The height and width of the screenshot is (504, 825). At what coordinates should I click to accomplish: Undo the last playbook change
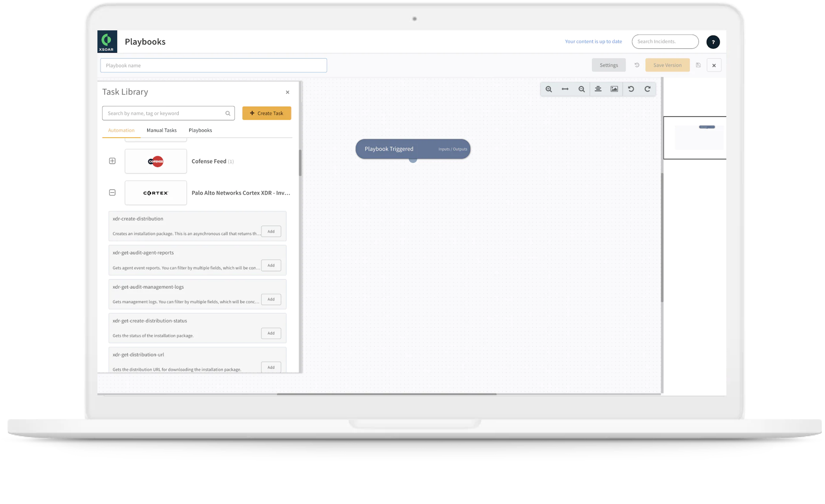pyautogui.click(x=631, y=89)
